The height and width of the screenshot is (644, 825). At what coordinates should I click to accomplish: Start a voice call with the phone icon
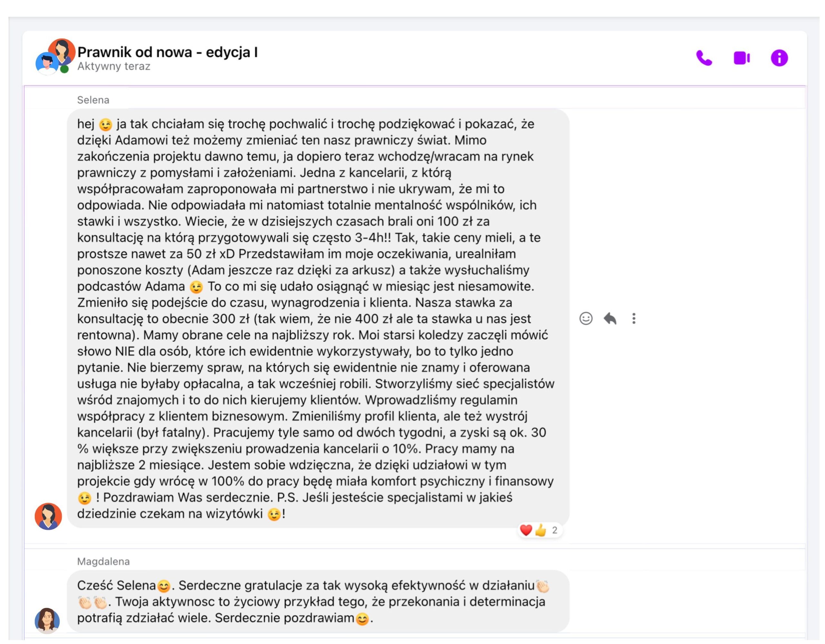[704, 58]
